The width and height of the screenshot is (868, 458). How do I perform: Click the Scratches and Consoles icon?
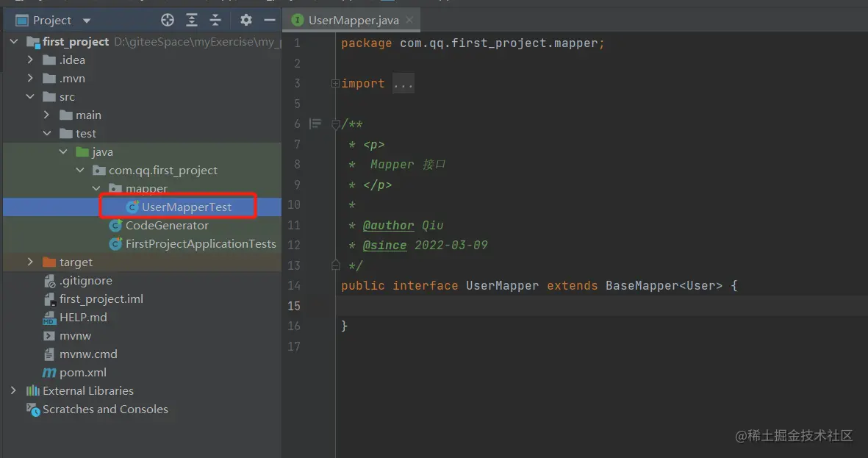click(x=33, y=409)
